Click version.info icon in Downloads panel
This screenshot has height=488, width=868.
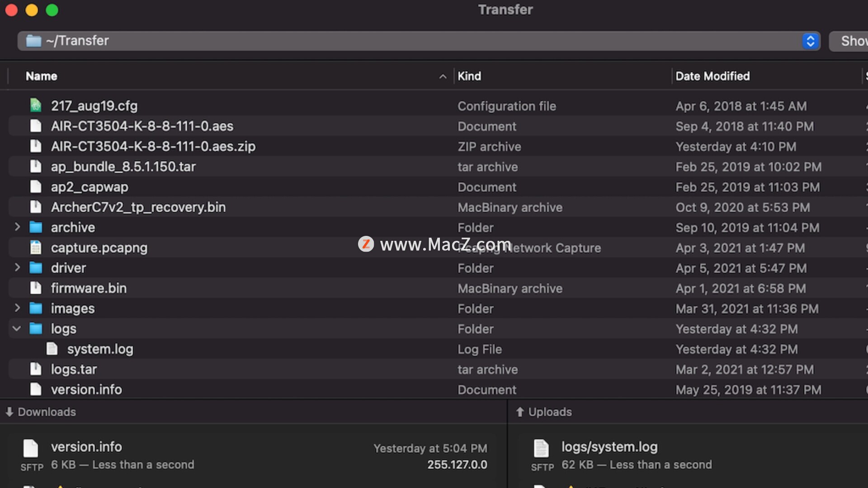click(x=31, y=448)
